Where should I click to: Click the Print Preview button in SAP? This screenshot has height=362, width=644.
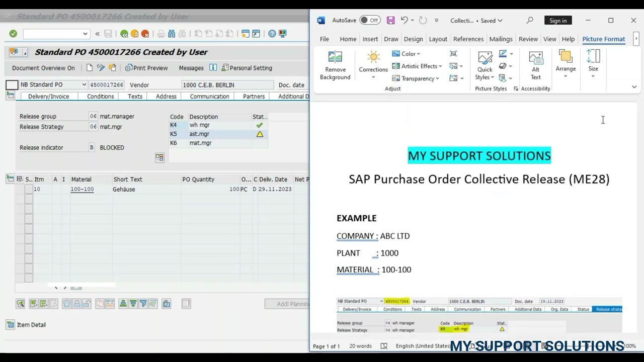point(146,68)
